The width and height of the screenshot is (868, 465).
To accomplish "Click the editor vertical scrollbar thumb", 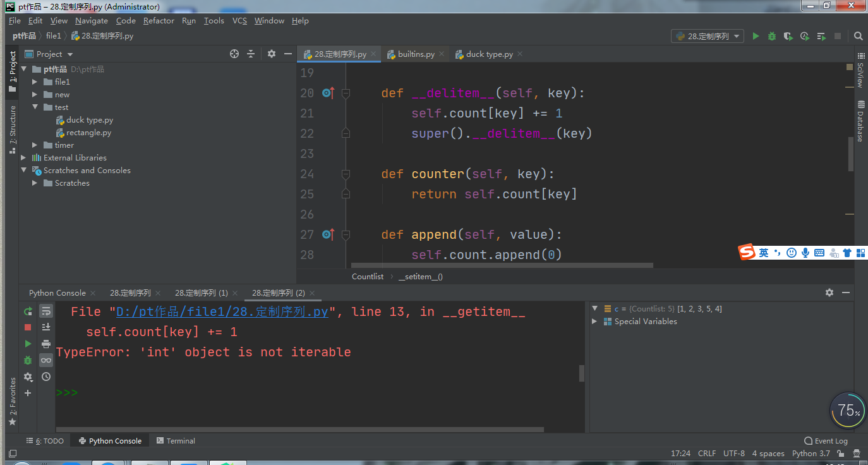I will click(x=850, y=154).
